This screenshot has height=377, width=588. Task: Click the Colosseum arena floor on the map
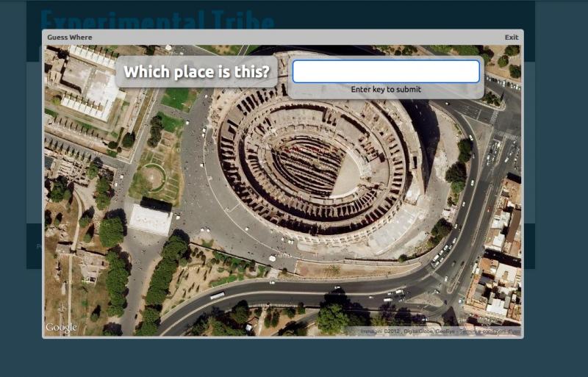click(x=345, y=176)
